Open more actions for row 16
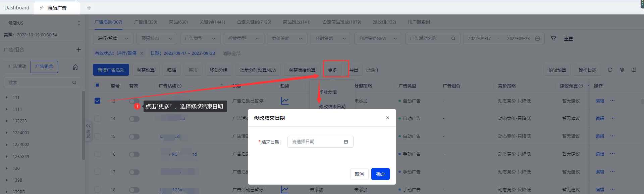 (612, 154)
